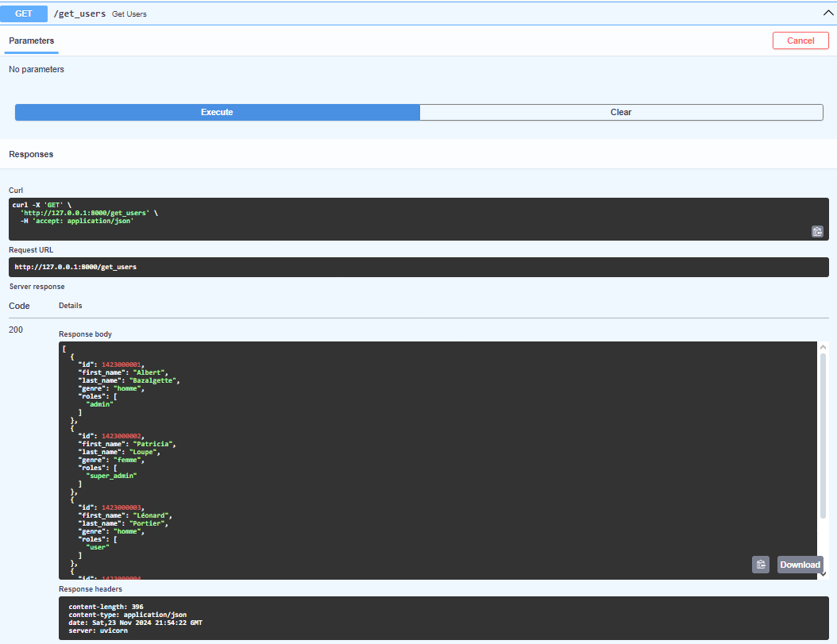Collapse the Responses section
837x644 pixels.
click(x=31, y=154)
